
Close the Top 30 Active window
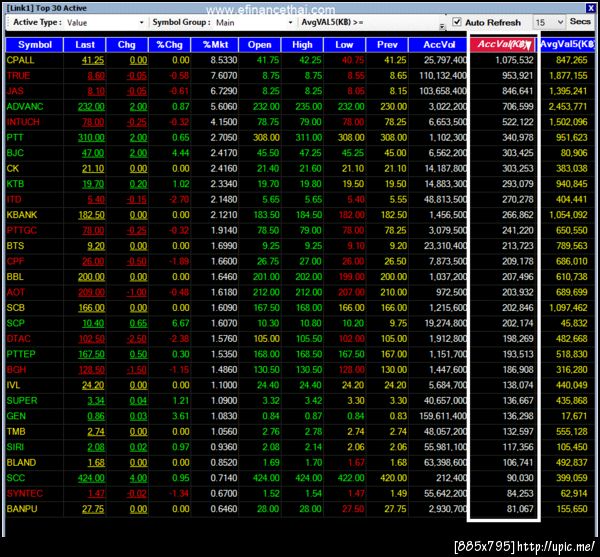590,7
